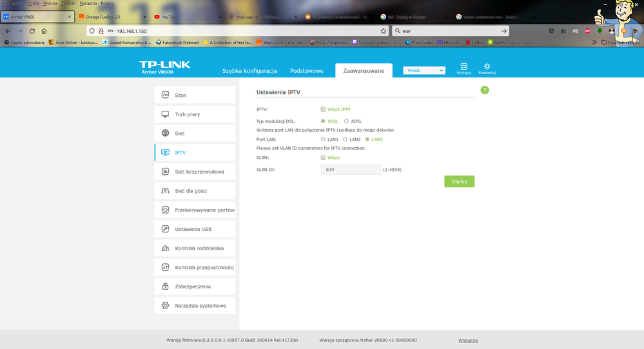644x349 pixels.
Task: Open the Tryb pracy monitor icon
Action: (x=165, y=114)
